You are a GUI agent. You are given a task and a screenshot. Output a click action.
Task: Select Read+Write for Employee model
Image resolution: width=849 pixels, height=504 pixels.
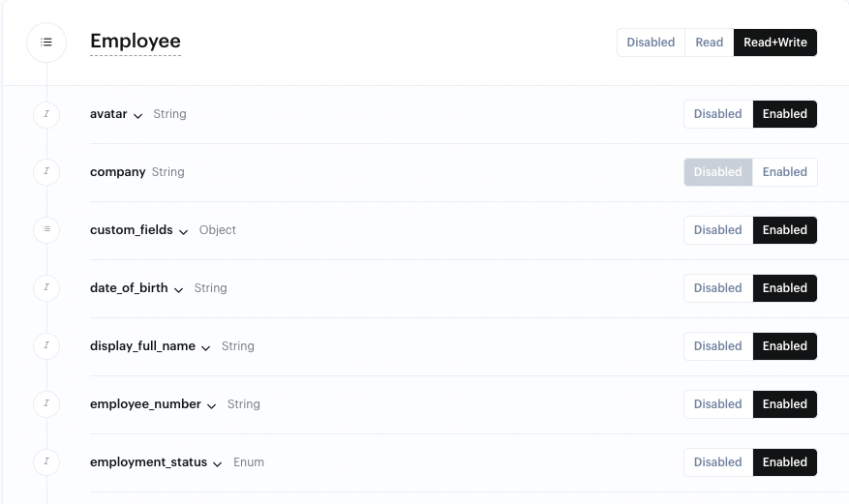point(774,43)
